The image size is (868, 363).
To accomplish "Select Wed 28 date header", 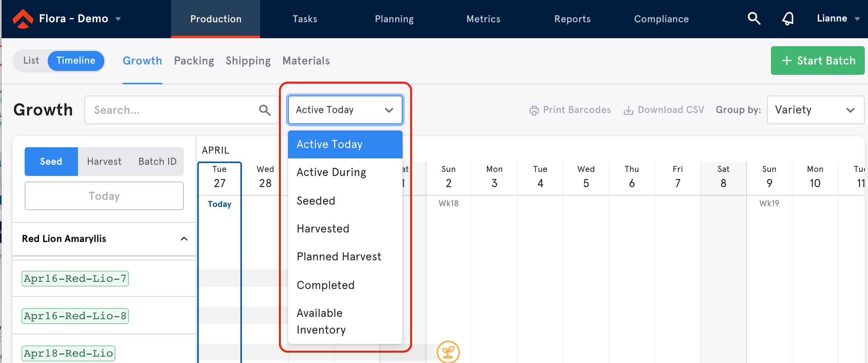I will [265, 177].
